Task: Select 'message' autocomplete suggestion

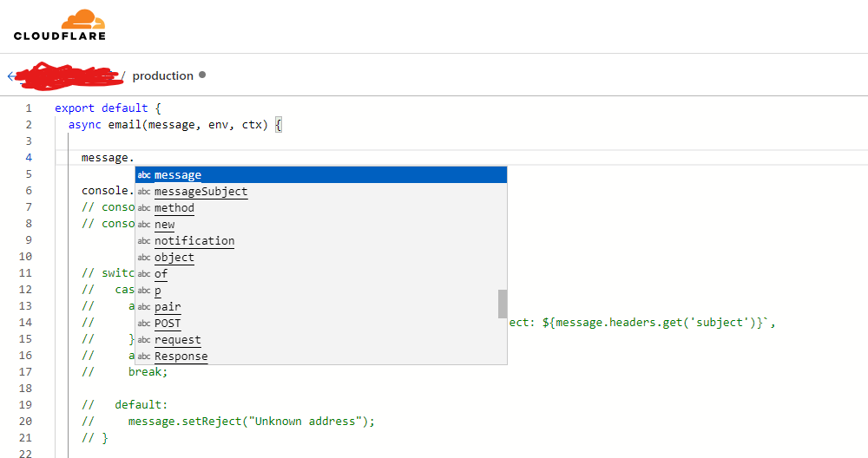Action: tap(321, 175)
